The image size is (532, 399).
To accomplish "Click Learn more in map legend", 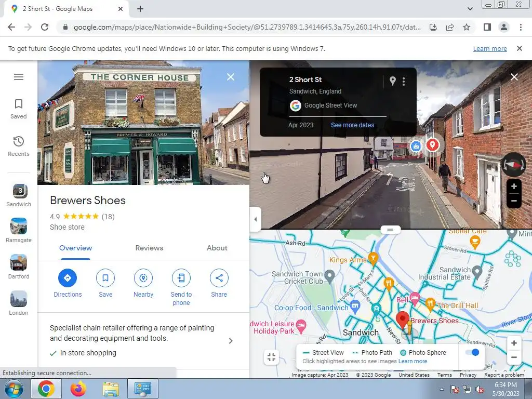I will (x=413, y=361).
